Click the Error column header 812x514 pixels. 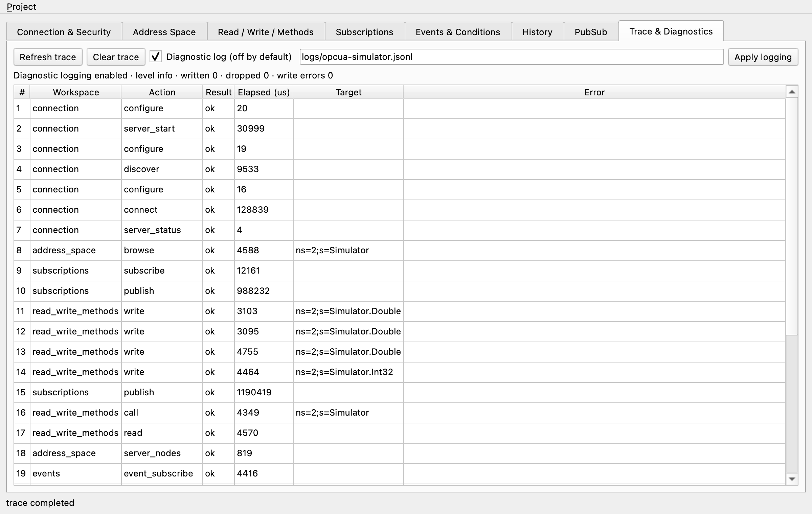point(594,92)
